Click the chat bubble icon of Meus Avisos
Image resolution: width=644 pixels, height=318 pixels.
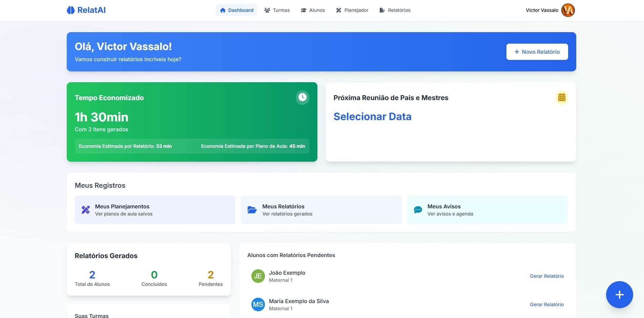click(x=418, y=210)
